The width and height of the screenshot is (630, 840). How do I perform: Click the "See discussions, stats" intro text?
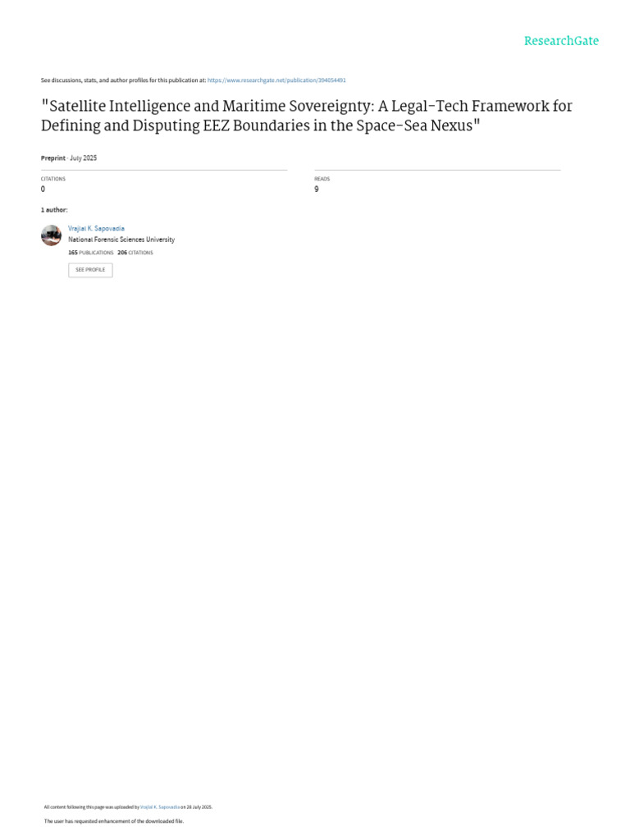click(123, 80)
